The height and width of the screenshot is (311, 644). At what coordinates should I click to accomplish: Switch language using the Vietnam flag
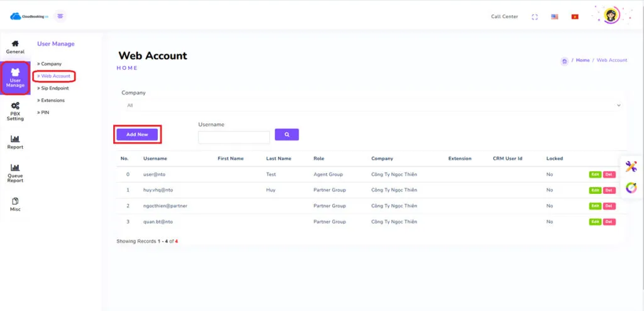pyautogui.click(x=574, y=17)
